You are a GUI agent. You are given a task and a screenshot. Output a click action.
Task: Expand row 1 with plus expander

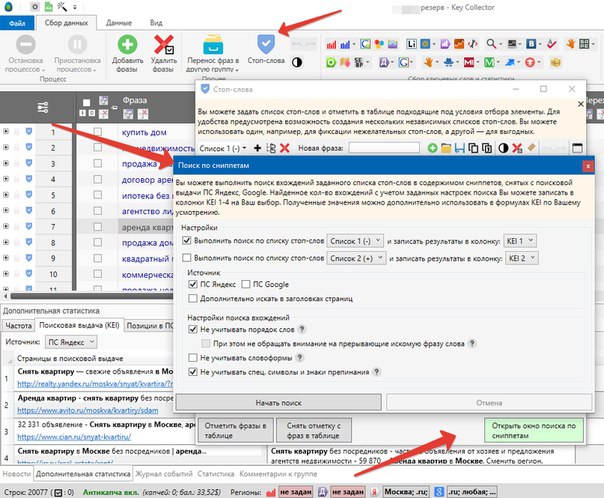click(x=6, y=131)
